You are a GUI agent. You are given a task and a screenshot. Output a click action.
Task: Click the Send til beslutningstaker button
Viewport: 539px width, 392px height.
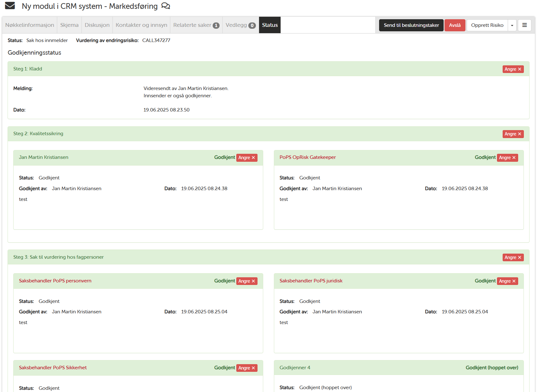[x=411, y=25]
